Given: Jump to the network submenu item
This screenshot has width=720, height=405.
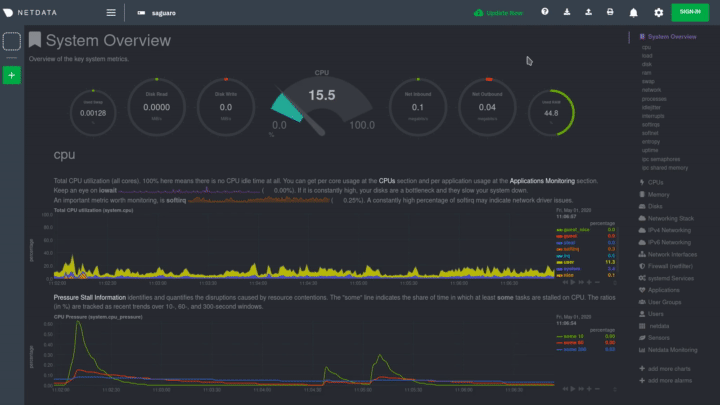Looking at the screenshot, I should (x=652, y=90).
